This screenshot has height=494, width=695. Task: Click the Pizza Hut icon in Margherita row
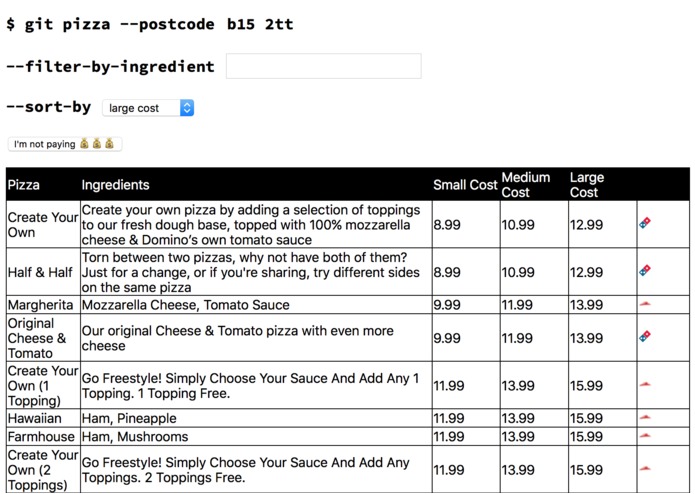tap(645, 304)
